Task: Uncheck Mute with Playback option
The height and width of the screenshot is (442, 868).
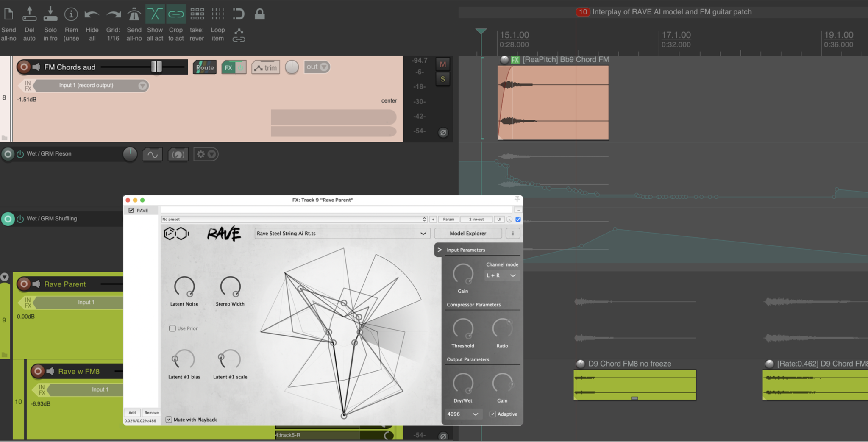Action: tap(169, 420)
